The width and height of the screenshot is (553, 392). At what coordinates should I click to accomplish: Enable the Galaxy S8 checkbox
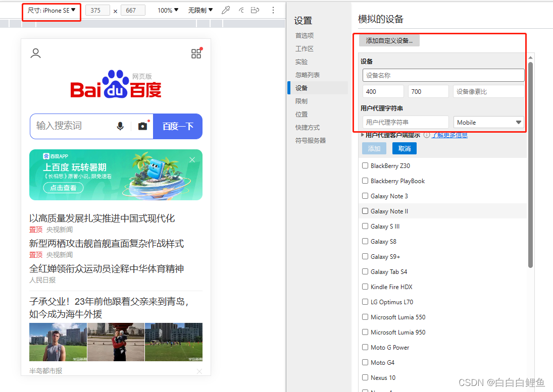tap(365, 241)
